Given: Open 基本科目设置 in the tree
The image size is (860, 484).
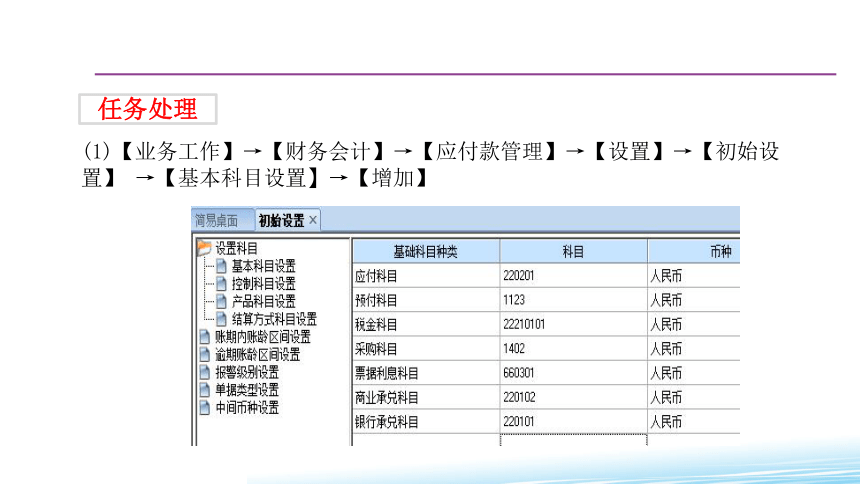Looking at the screenshot, I should pos(263,266).
